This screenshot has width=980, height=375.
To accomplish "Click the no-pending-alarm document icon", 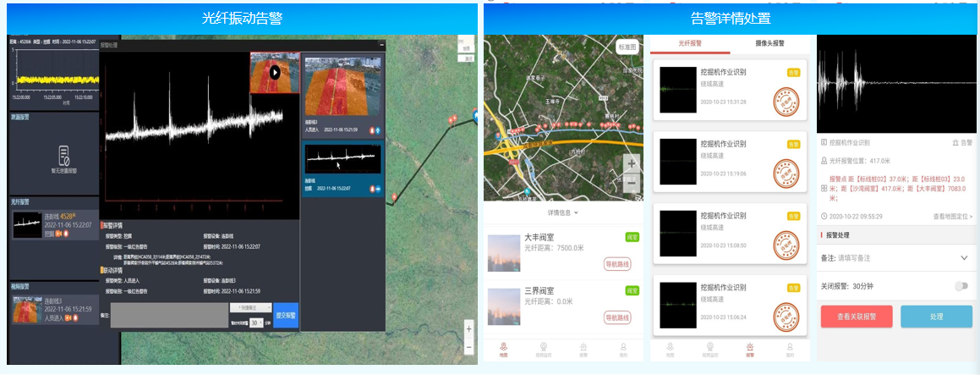I will click(x=64, y=156).
